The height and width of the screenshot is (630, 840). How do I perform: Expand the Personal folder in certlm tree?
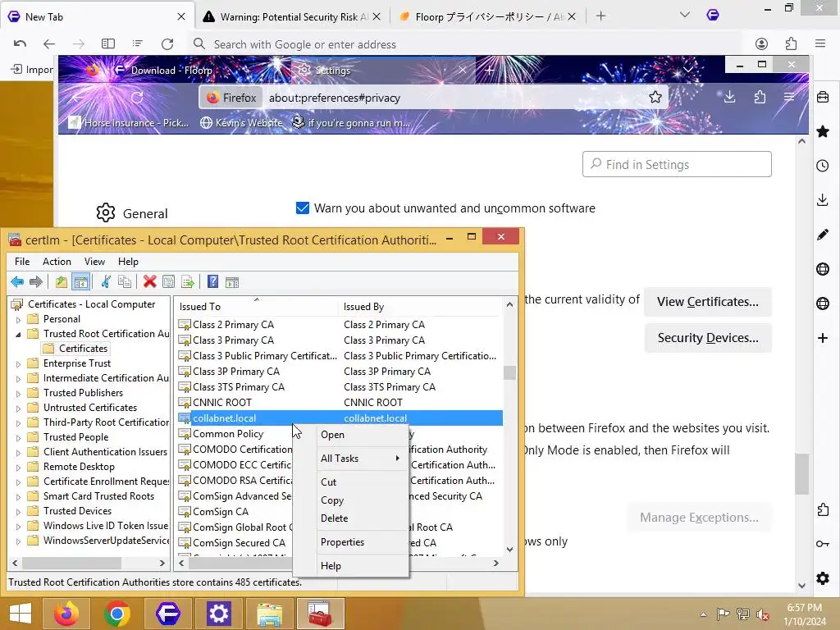pyautogui.click(x=18, y=320)
